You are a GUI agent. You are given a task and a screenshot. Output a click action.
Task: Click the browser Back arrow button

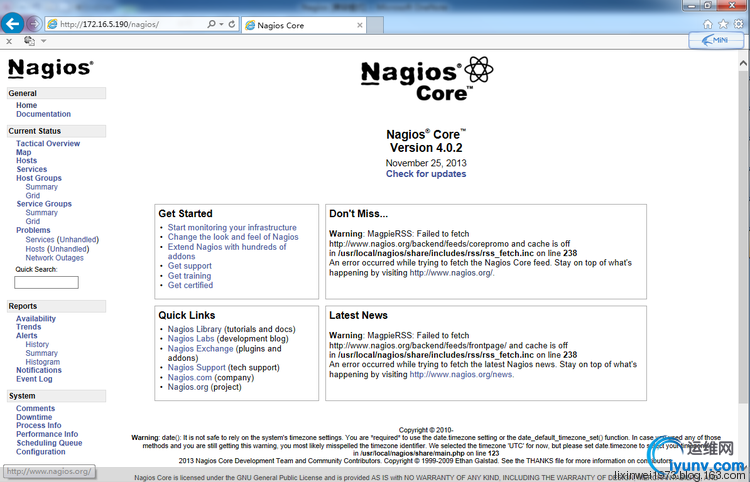pos(12,23)
